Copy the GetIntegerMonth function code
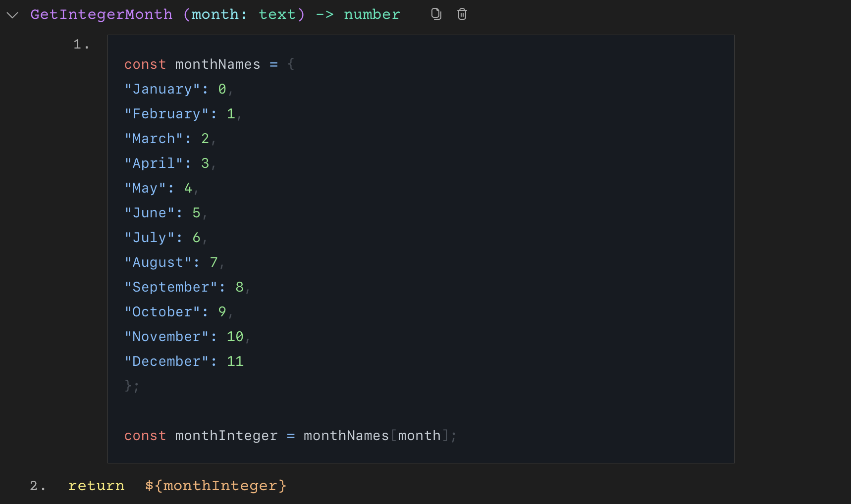Screen dimensions: 851x504 point(436,14)
